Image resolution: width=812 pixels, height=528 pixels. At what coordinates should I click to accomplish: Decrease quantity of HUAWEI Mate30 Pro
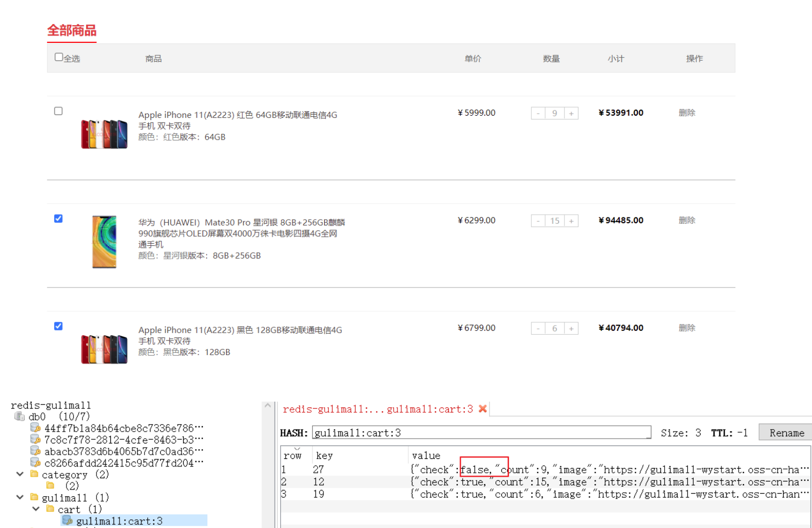click(538, 221)
